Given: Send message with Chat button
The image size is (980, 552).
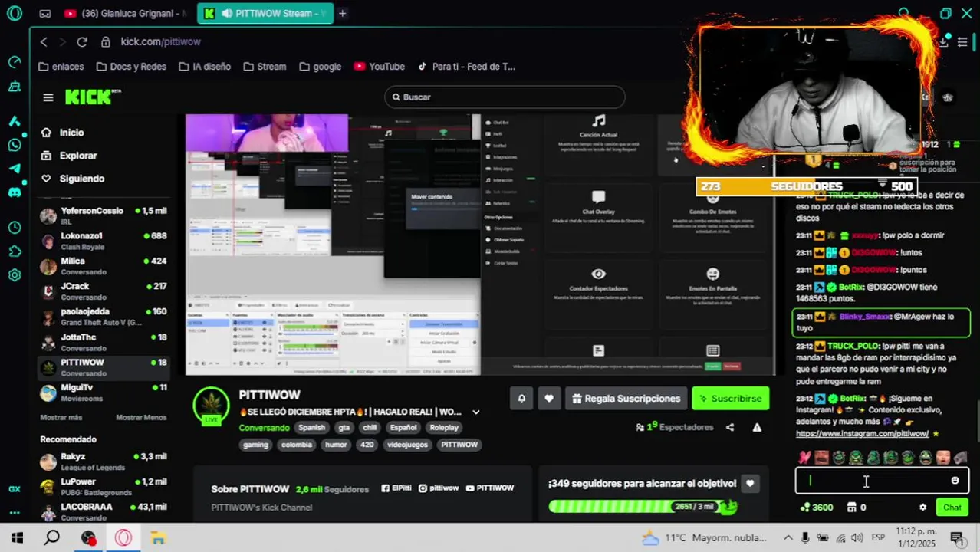Looking at the screenshot, I should (x=952, y=508).
